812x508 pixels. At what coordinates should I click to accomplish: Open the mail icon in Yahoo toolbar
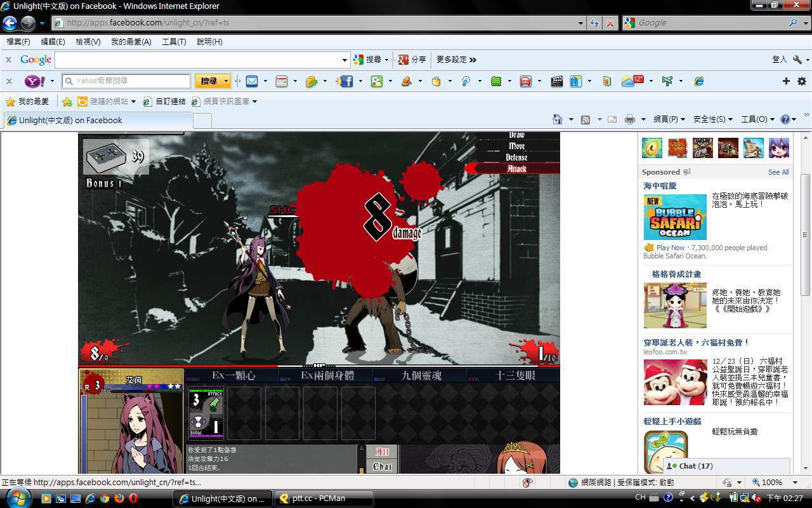252,81
